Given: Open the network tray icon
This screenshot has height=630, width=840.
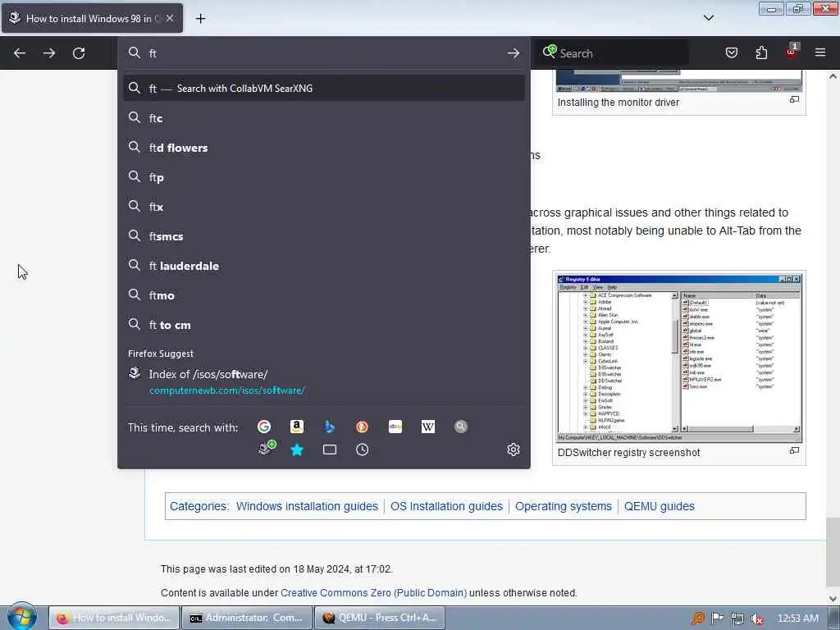Looking at the screenshot, I should (x=737, y=619).
